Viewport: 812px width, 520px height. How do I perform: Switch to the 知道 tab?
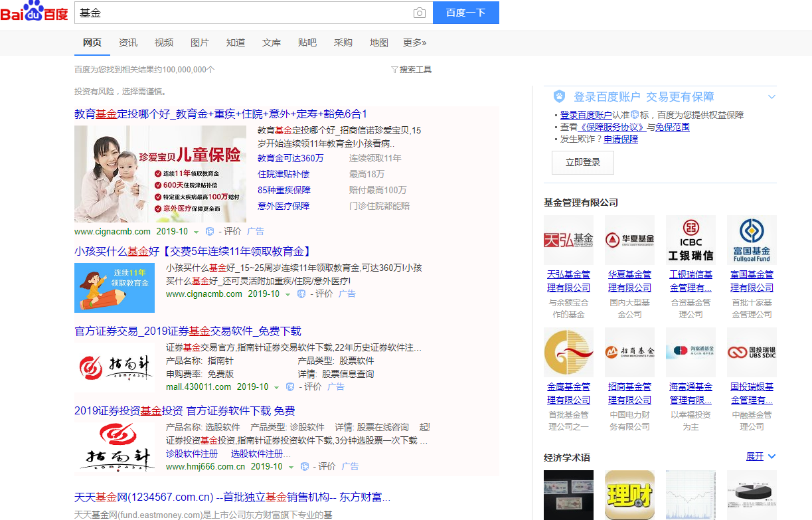(236, 43)
